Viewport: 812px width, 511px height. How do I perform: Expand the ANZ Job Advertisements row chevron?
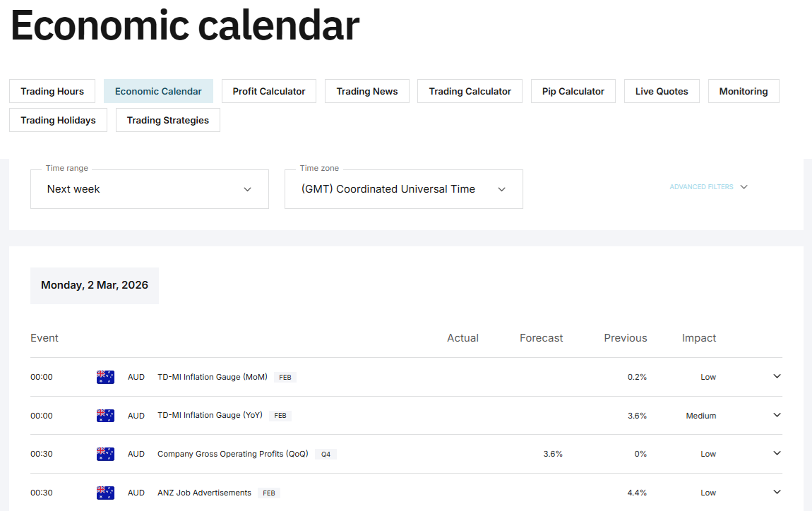[x=777, y=493]
